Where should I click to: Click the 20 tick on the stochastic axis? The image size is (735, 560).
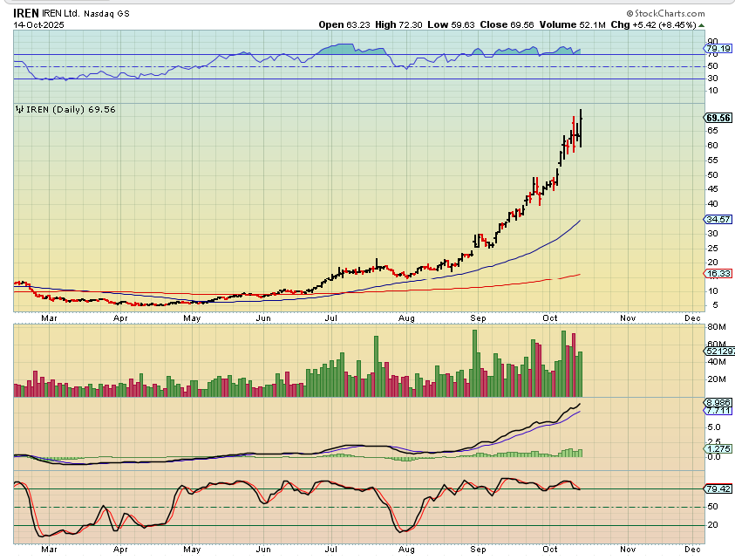click(x=712, y=525)
